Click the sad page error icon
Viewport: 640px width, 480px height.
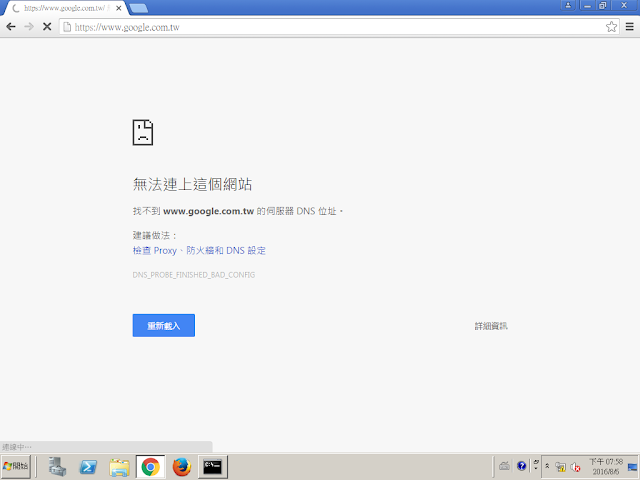pyautogui.click(x=143, y=132)
